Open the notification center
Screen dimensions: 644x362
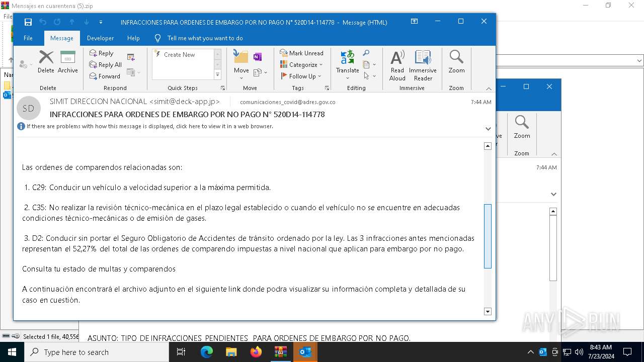point(627,352)
